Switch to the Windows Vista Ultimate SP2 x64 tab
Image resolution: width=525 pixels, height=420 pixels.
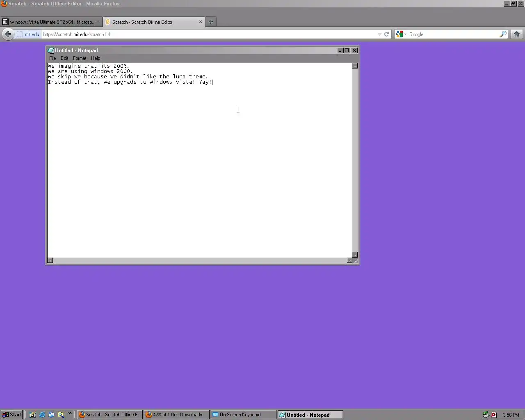[51, 22]
